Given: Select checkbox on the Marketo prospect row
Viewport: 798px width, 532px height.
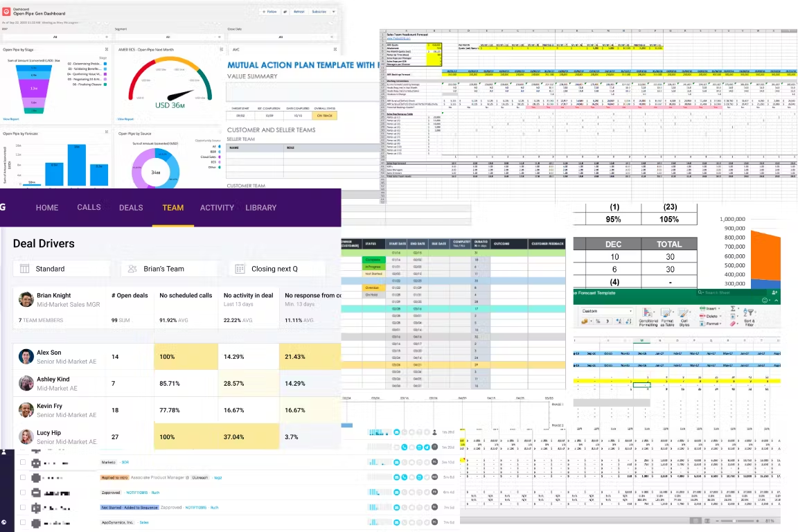Looking at the screenshot, I should click(22, 462).
